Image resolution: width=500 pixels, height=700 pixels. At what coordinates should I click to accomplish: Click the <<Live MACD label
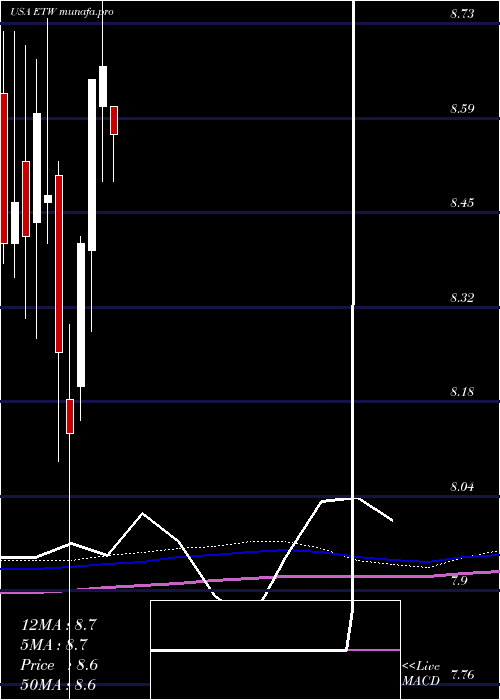421,674
